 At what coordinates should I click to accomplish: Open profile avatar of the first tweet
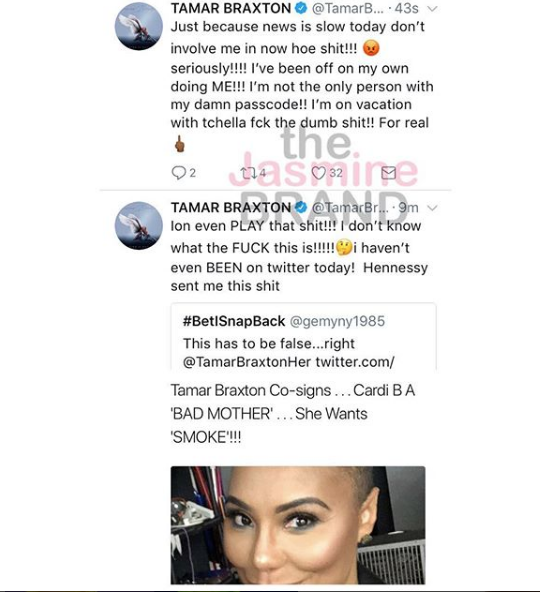pos(139,26)
